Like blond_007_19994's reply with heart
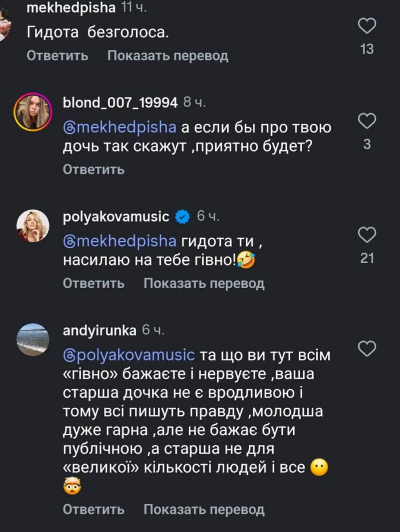The image size is (400, 532). click(367, 121)
